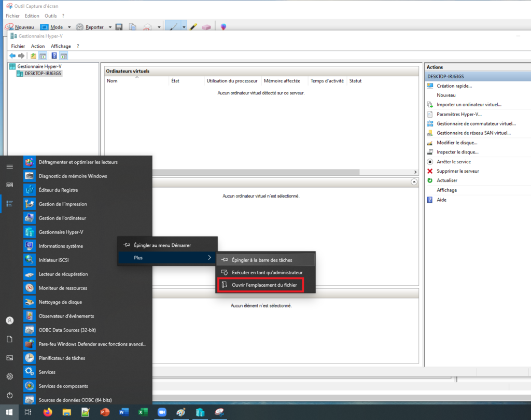Click Importer un ordinateur virtuel action
This screenshot has width=531, height=420.
click(x=469, y=105)
